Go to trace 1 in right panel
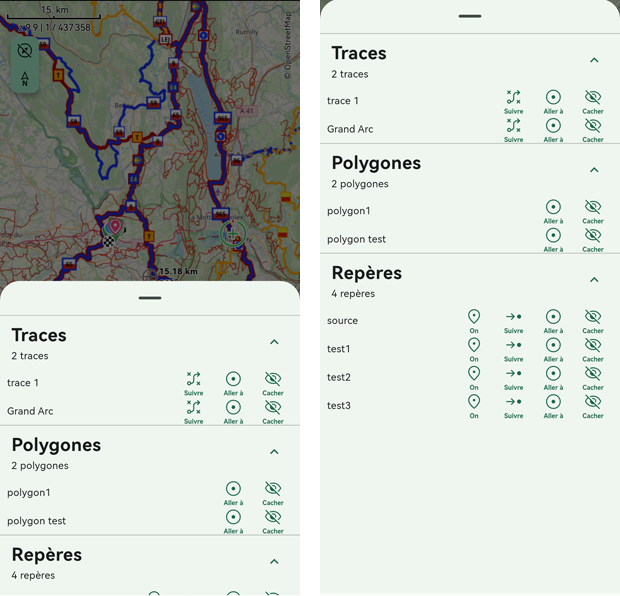This screenshot has width=620, height=596. point(553,102)
